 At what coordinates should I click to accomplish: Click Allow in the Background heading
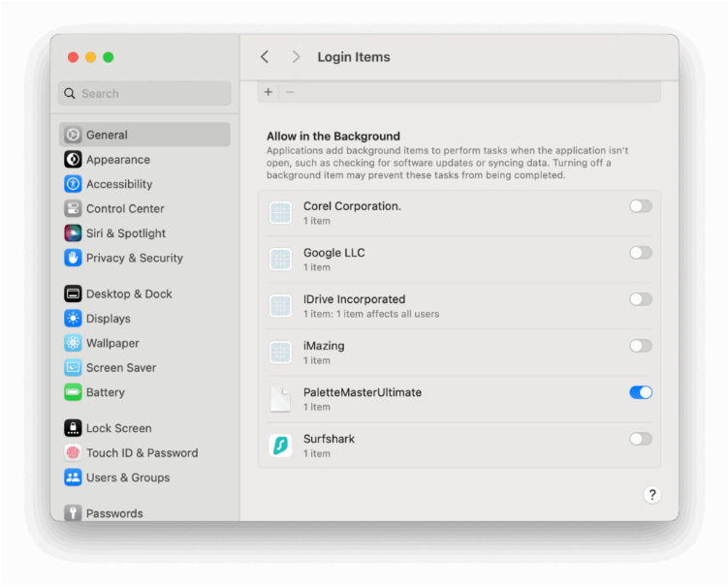pyautogui.click(x=333, y=136)
